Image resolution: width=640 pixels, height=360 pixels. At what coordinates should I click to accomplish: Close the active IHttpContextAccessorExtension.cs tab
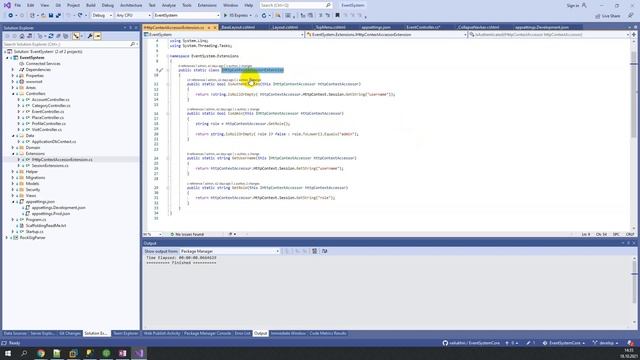(x=215, y=28)
